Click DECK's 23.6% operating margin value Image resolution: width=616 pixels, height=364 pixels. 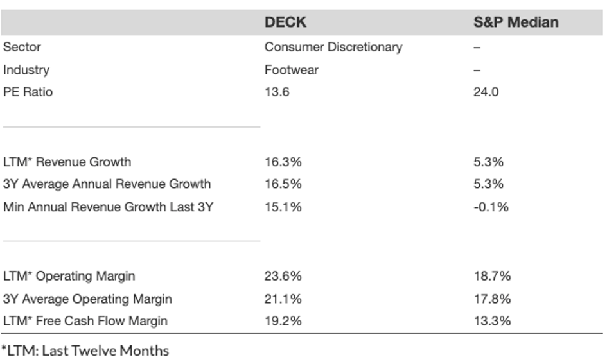coord(283,276)
